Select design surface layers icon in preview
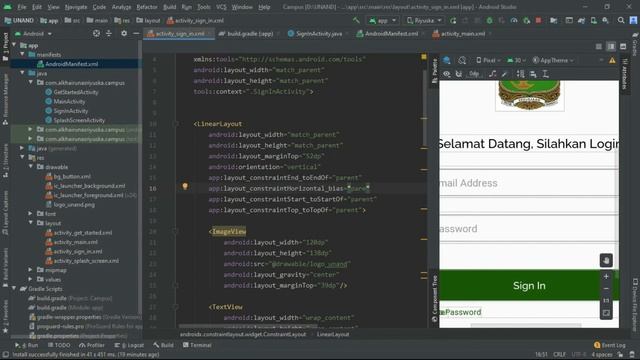This screenshot has height=360, width=640. [447, 60]
